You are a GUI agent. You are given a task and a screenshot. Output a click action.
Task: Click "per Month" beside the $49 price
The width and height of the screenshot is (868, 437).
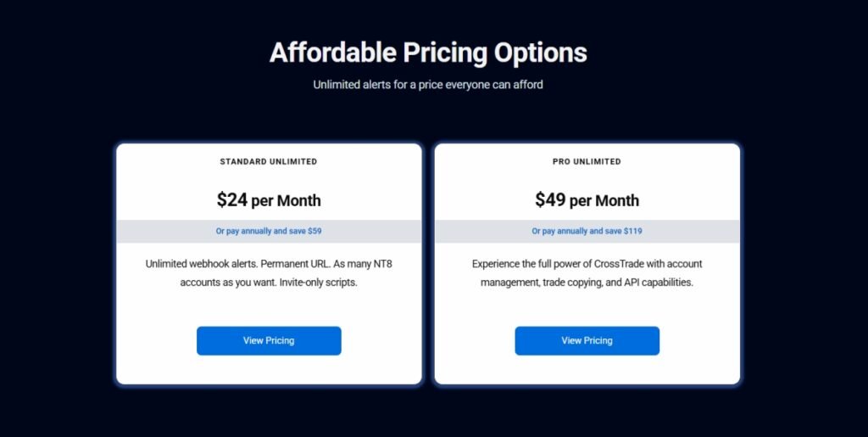coord(604,201)
